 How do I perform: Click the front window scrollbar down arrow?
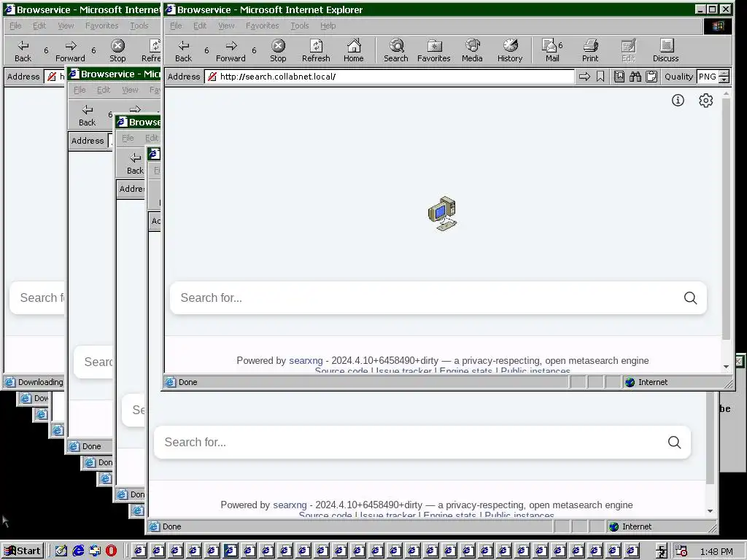726,366
